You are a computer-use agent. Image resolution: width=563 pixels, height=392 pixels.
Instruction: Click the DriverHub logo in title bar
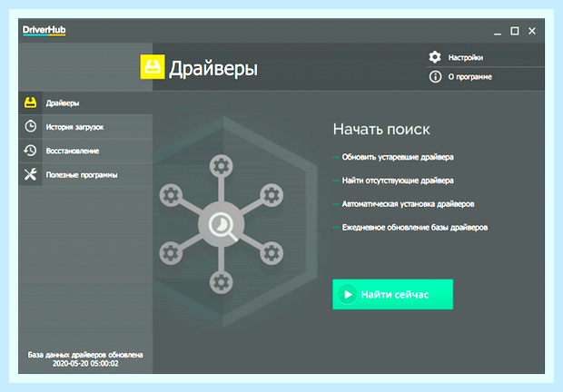click(44, 30)
